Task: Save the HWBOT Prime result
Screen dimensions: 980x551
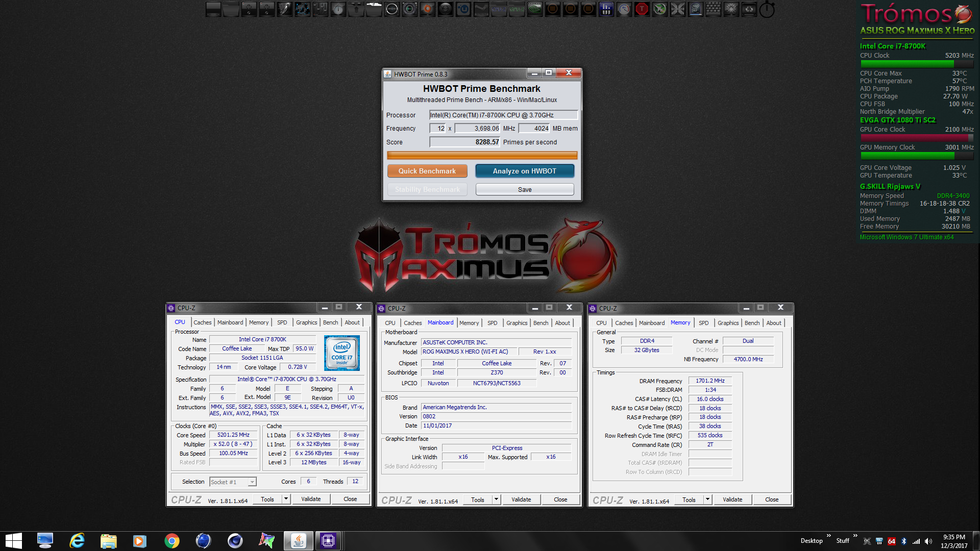Action: click(x=525, y=189)
